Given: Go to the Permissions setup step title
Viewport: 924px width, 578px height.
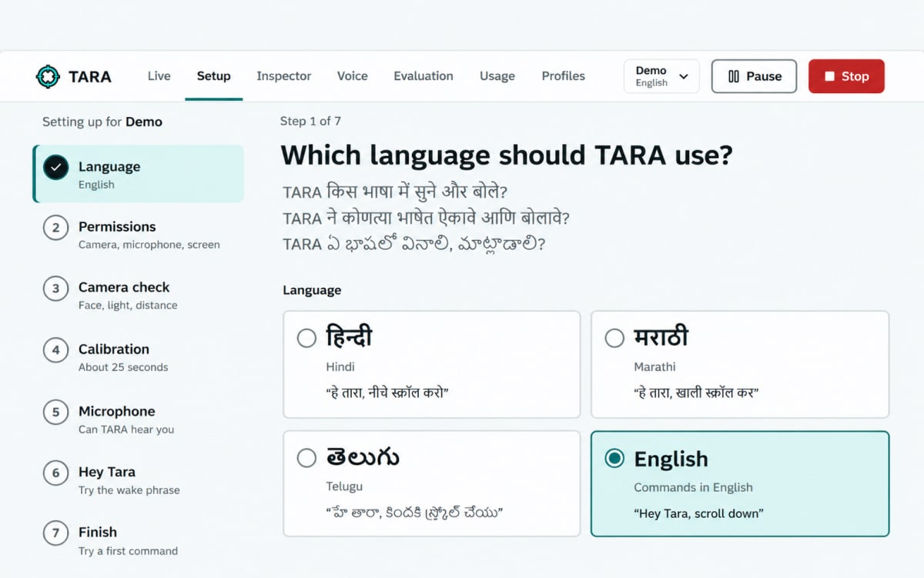Looking at the screenshot, I should coord(117,226).
